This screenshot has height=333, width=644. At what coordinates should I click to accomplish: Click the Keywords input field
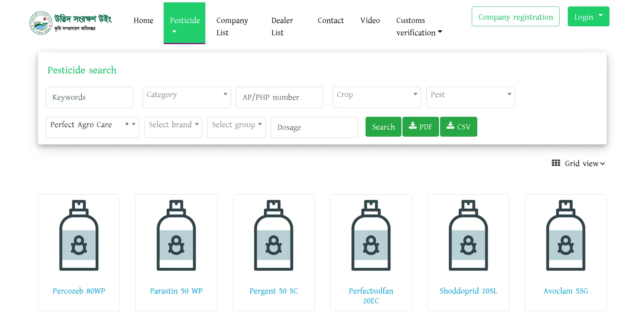coord(90,97)
